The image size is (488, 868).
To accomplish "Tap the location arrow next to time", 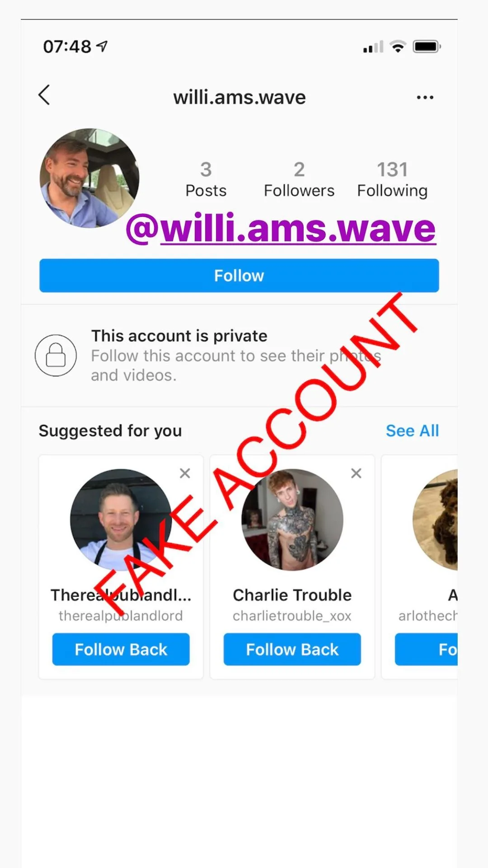I will [103, 46].
